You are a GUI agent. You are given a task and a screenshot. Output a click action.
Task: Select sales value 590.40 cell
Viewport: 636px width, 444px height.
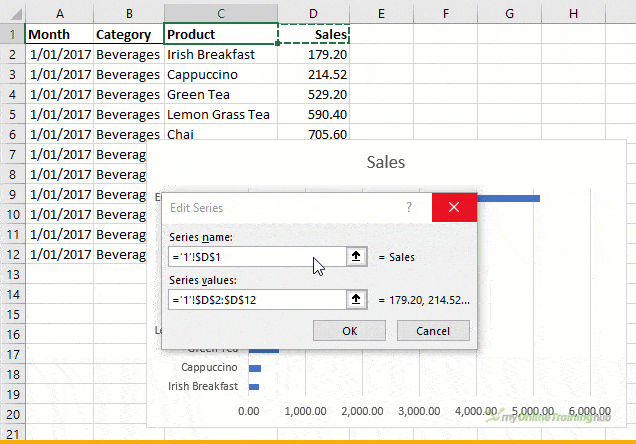tap(314, 114)
